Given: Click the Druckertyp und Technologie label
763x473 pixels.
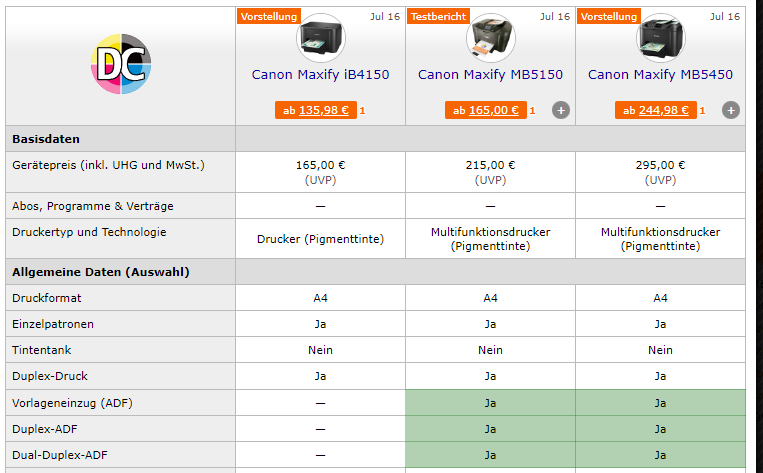Looking at the screenshot, I should (89, 232).
